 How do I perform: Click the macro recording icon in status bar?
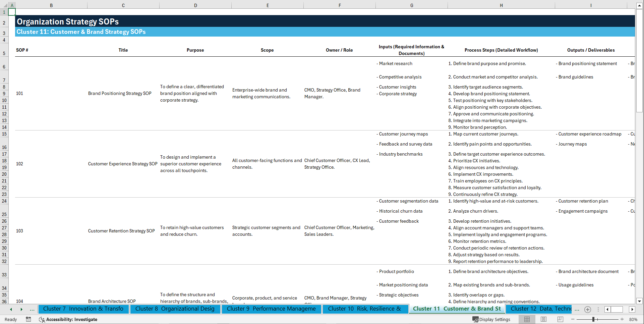click(x=28, y=319)
